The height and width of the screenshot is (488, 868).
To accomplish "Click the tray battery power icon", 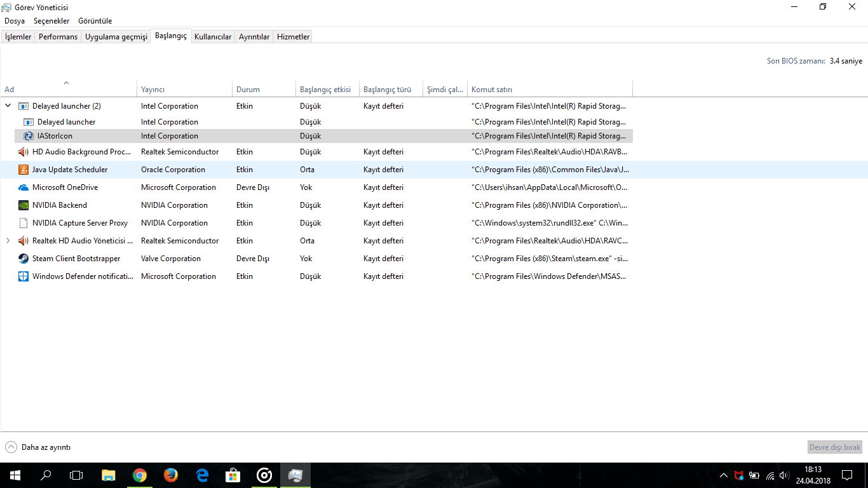I will click(754, 475).
